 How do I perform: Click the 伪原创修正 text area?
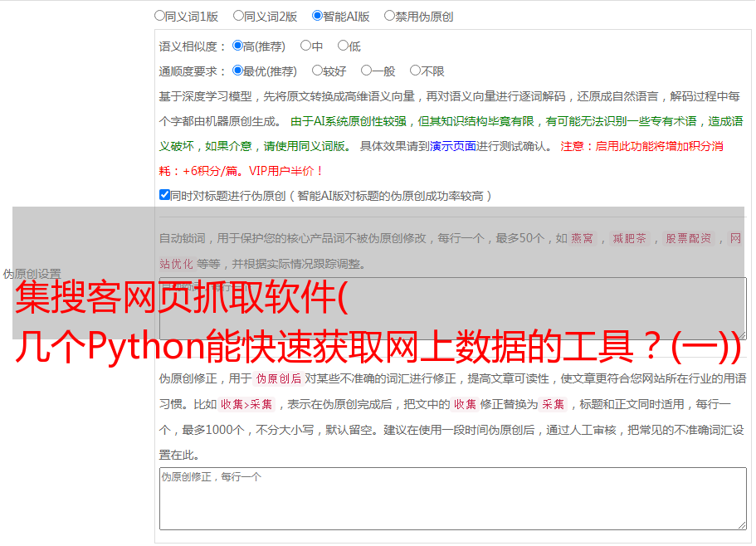[x=453, y=499]
